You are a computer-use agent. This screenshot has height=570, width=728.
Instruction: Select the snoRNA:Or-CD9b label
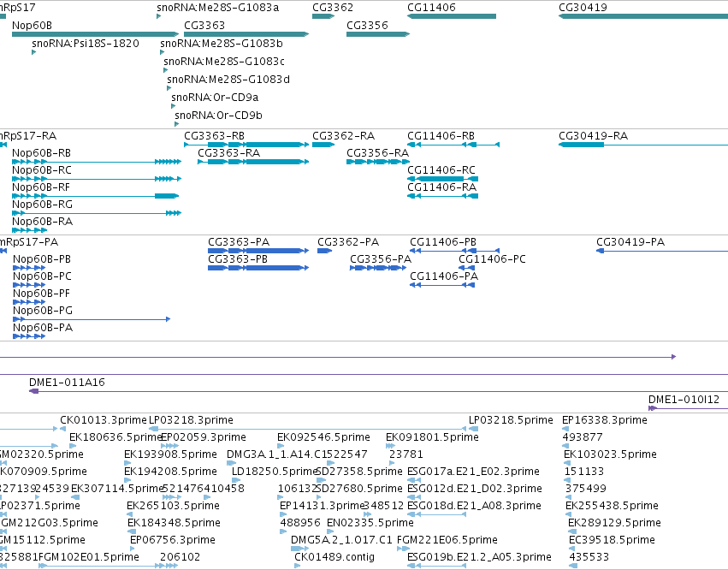point(218,116)
